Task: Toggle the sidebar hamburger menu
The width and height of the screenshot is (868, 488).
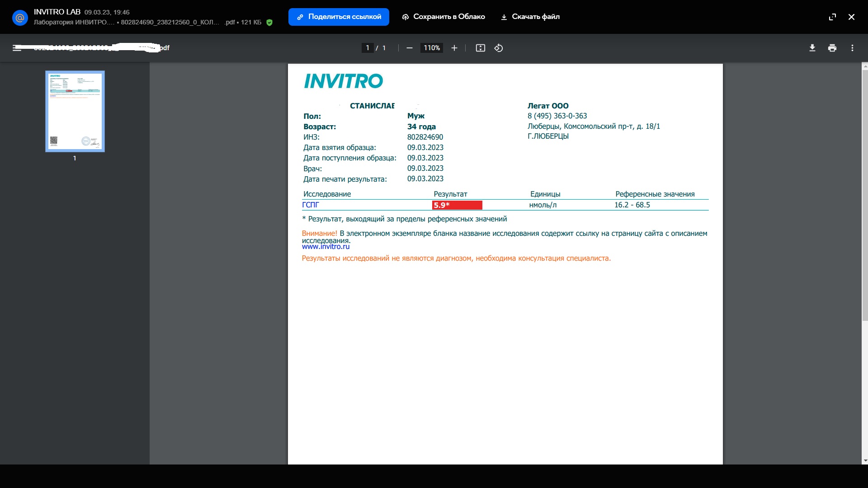Action: click(17, 48)
